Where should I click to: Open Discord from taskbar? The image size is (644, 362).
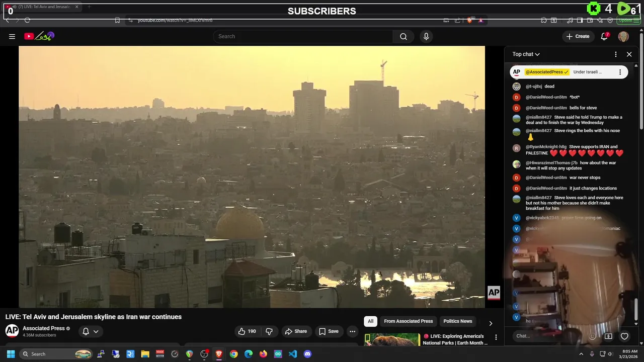point(307,354)
